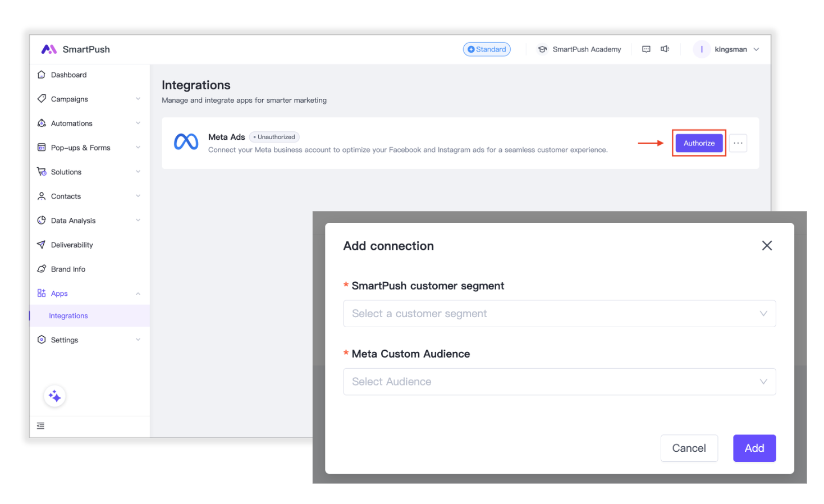This screenshot has height=504, width=824.
Task: Click the SmartPush logo icon
Action: (x=49, y=49)
